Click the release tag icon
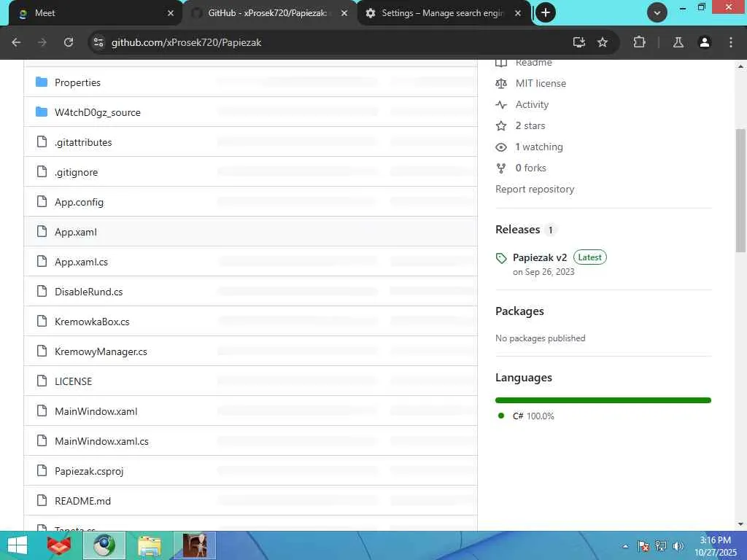The width and height of the screenshot is (747, 560). [501, 258]
